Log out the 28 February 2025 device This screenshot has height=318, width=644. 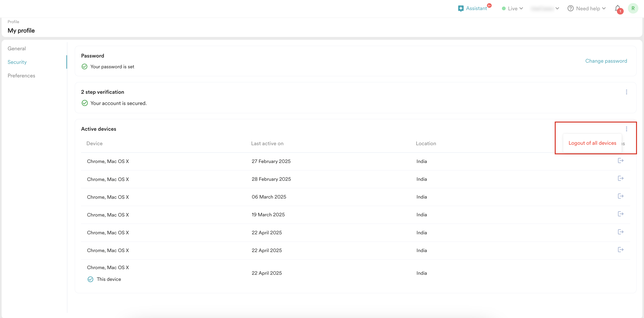[x=620, y=178]
